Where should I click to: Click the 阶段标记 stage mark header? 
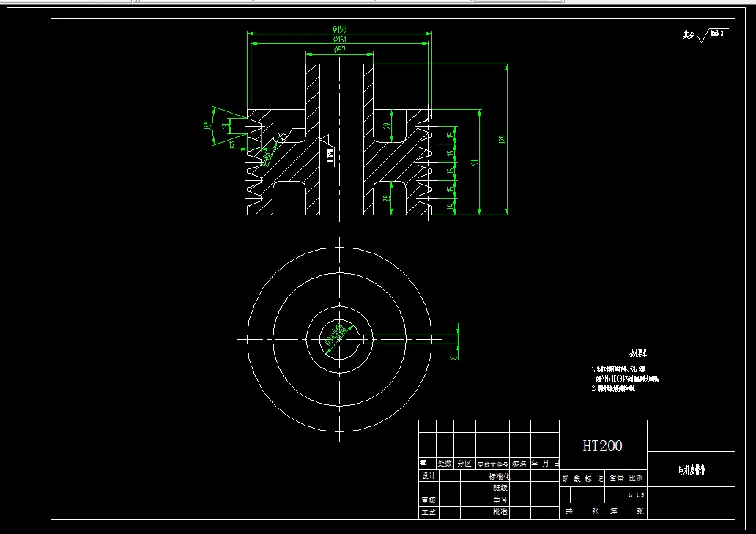(582, 478)
